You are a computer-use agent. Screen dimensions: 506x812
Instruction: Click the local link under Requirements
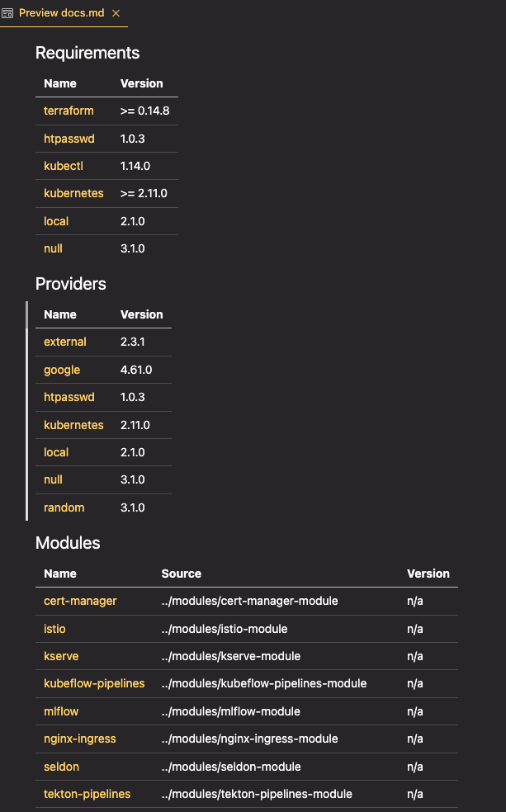56,221
